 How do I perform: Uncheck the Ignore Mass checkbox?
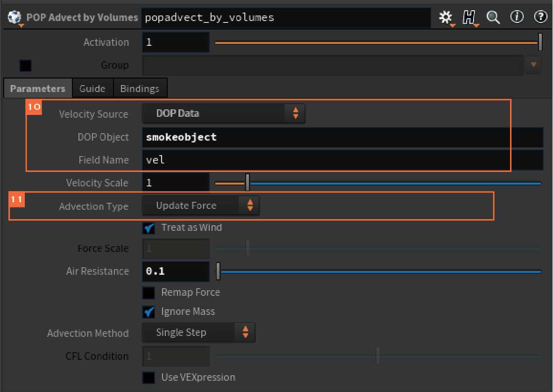[149, 312]
